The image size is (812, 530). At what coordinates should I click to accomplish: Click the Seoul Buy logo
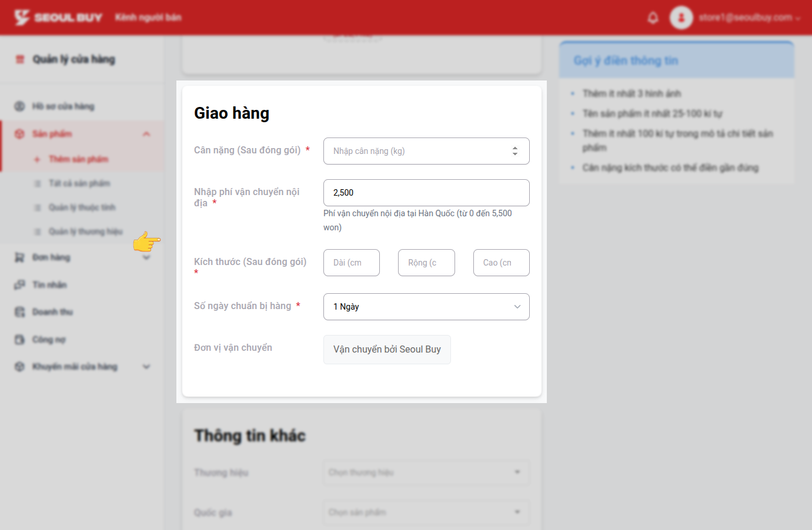[58, 18]
